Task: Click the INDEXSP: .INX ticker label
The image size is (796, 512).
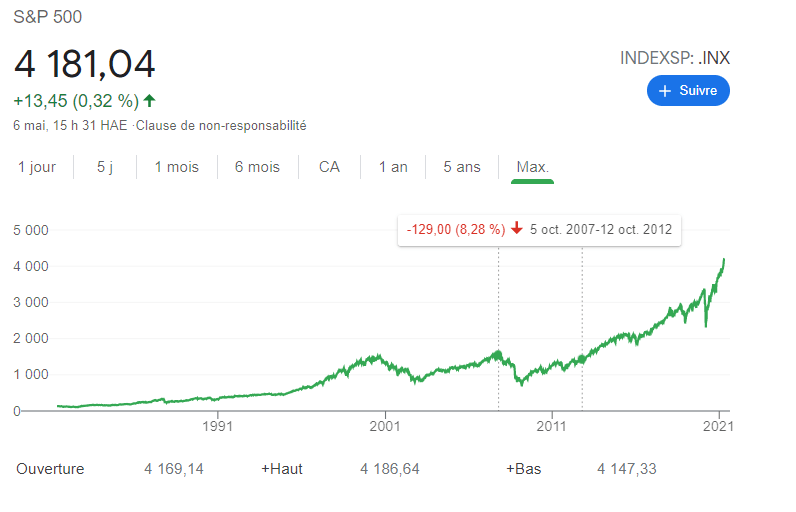Action: (x=675, y=58)
